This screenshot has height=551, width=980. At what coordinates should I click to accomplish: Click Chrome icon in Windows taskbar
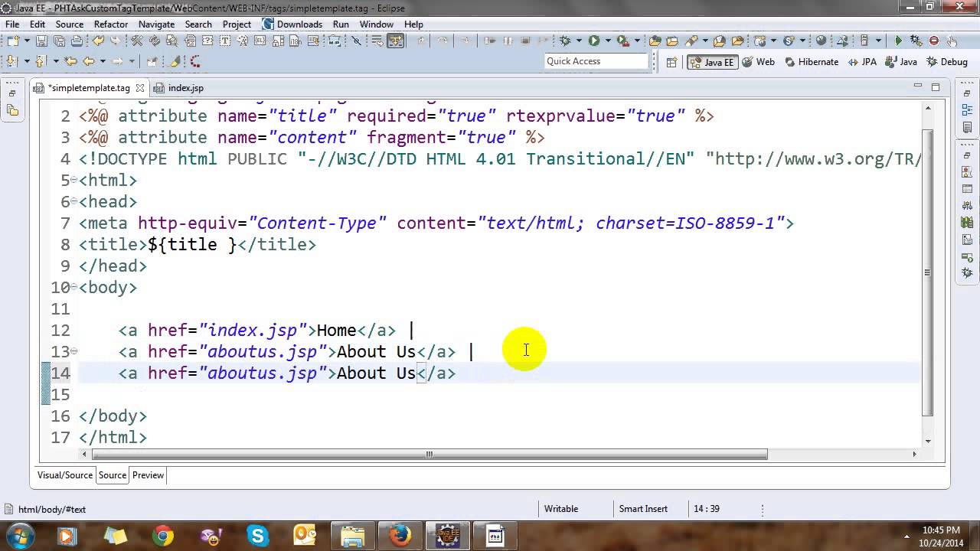point(162,536)
